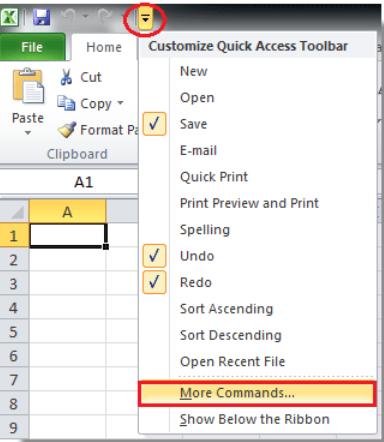Click the Excel application icon

pos(9,17)
